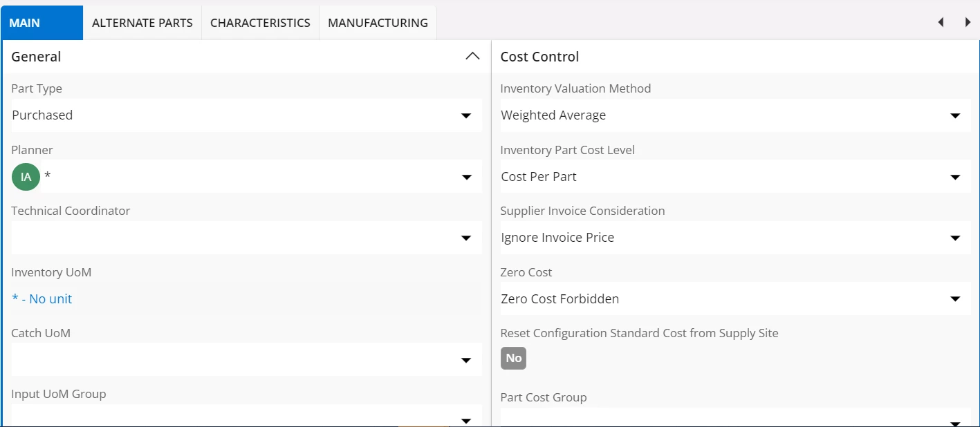Go to the Manufacturing tab

coord(378,23)
